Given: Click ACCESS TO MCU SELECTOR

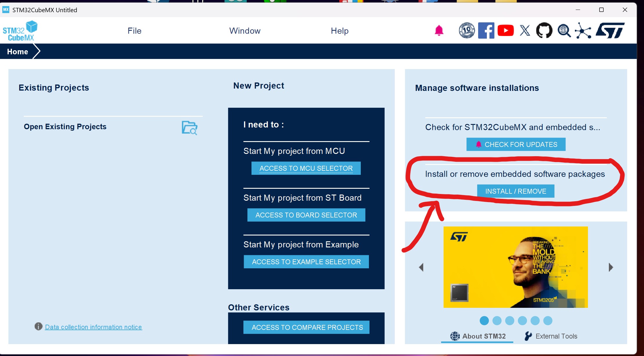Looking at the screenshot, I should pos(306,168).
